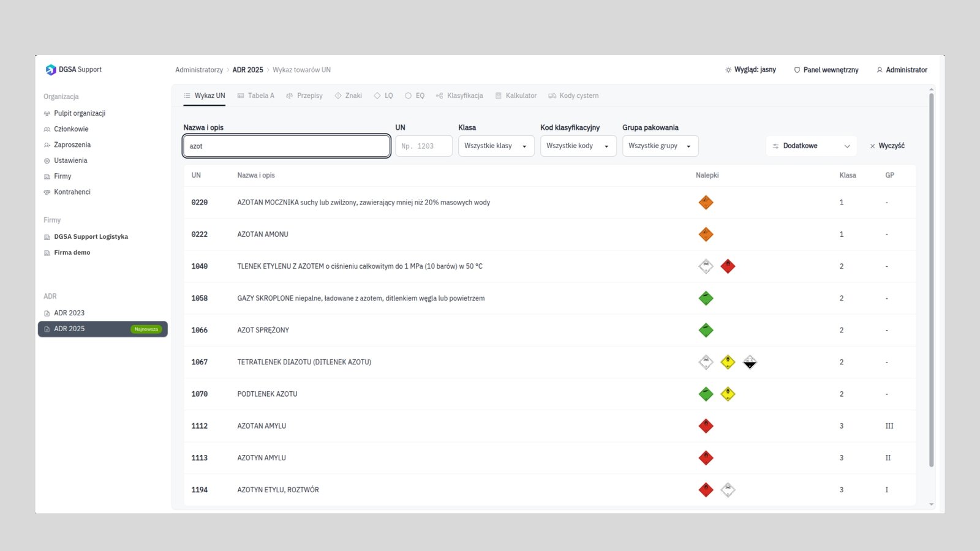Click the red flammable liquid label for AZOTAN AMYLU
Screen dimensions: 980x551
pyautogui.click(x=706, y=426)
